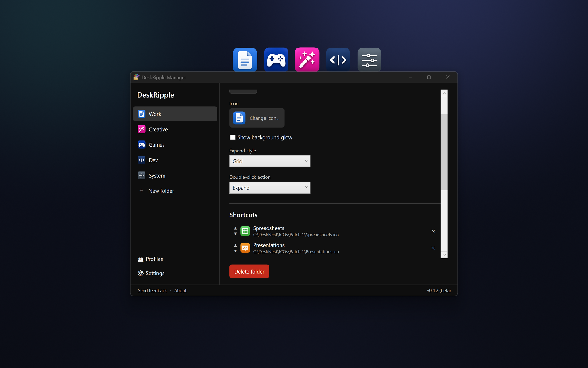The image size is (588, 368).
Task: Select the System folder in sidebar
Action: point(175,175)
